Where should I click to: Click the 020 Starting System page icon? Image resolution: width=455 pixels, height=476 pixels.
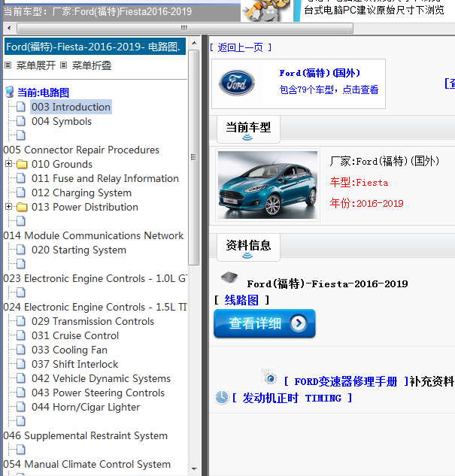pyautogui.click(x=20, y=250)
